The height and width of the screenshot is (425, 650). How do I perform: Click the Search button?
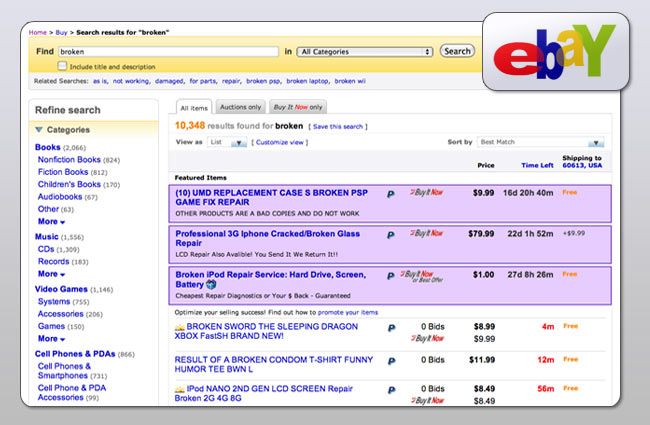click(x=457, y=51)
